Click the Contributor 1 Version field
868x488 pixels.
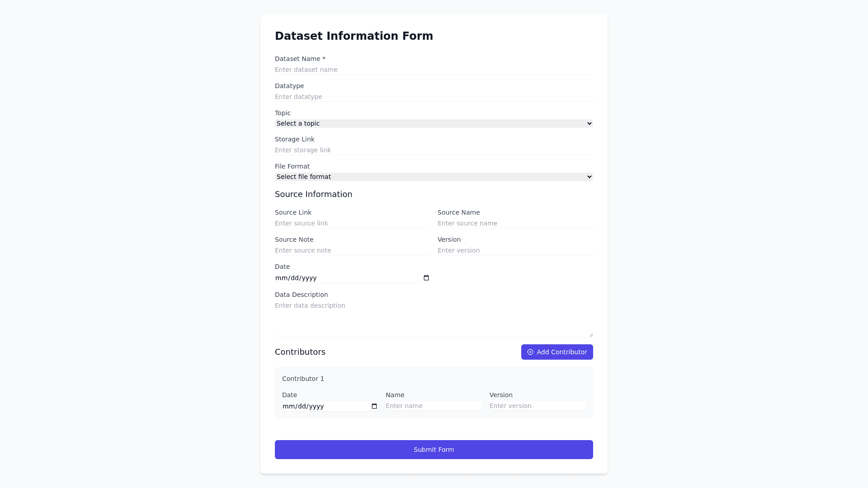coord(537,406)
